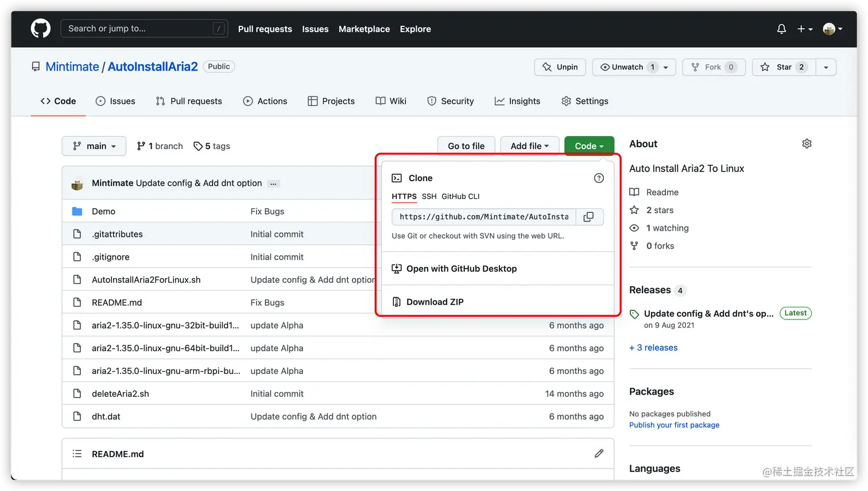Switch to the Code tab
This screenshot has height=491, width=868.
coord(58,101)
